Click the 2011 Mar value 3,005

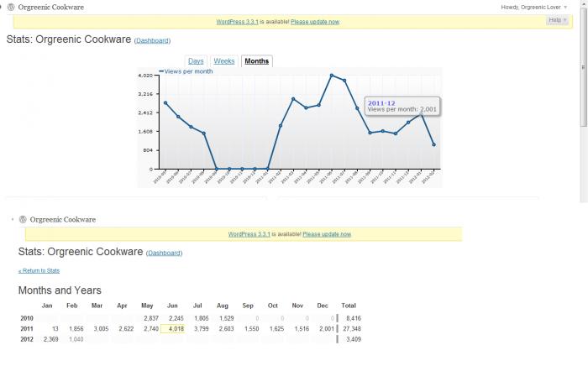pos(101,328)
